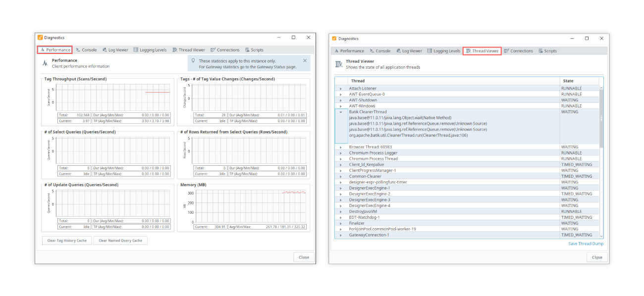Image resolution: width=644 pixels, height=296 pixels.
Task: Switch to Performance tab in right Diagnostics window
Action: (x=349, y=51)
